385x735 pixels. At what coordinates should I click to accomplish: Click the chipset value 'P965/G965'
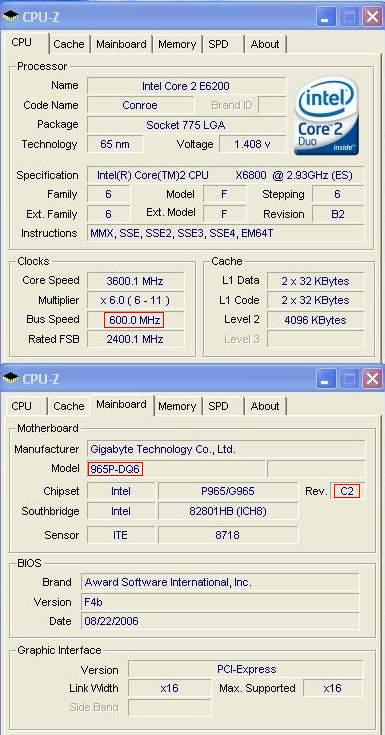point(228,491)
